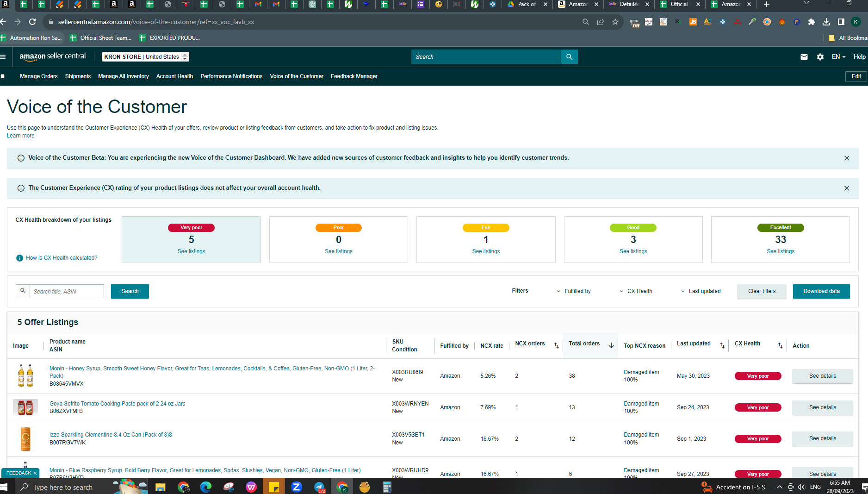Click Download data button
Screen dimensions: 868x494
tap(821, 291)
